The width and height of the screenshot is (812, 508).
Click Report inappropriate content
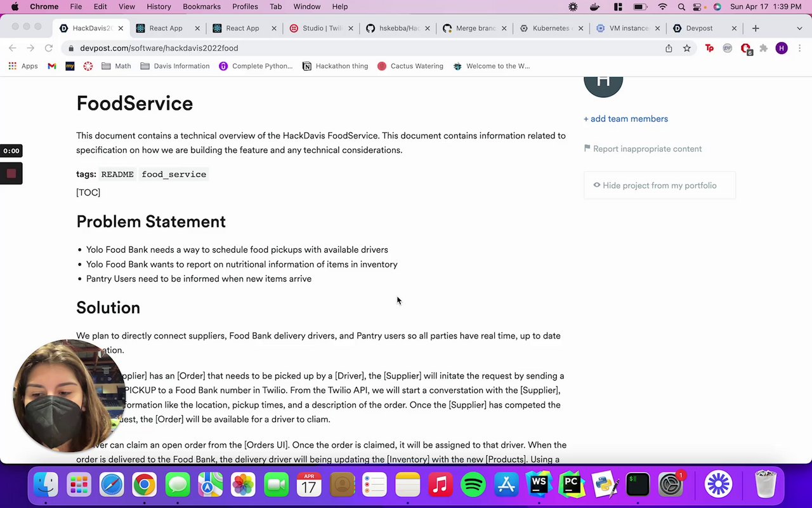tap(643, 149)
